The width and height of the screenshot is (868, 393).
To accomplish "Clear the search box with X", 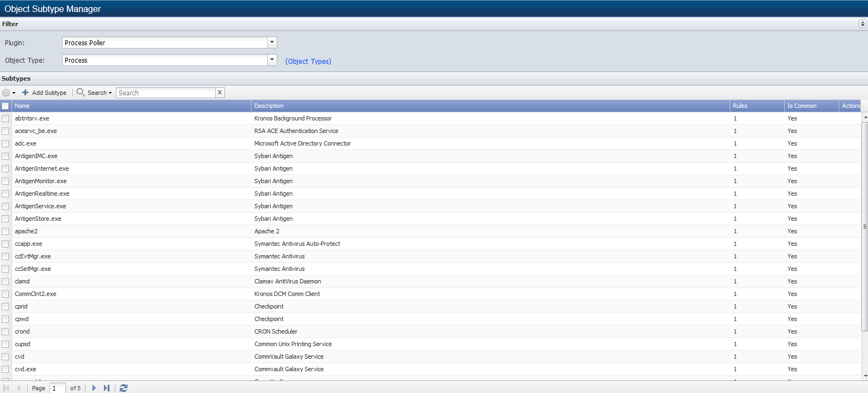I will 220,93.
